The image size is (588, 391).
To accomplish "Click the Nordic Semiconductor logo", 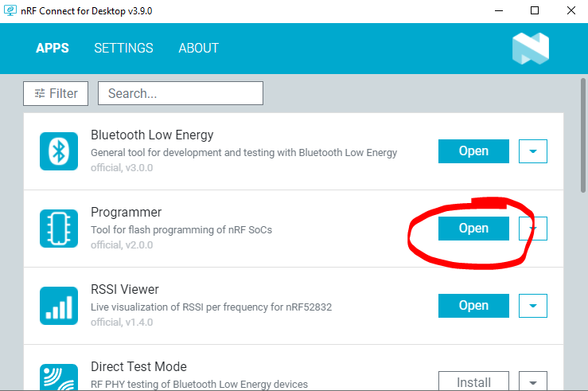I will tap(531, 49).
